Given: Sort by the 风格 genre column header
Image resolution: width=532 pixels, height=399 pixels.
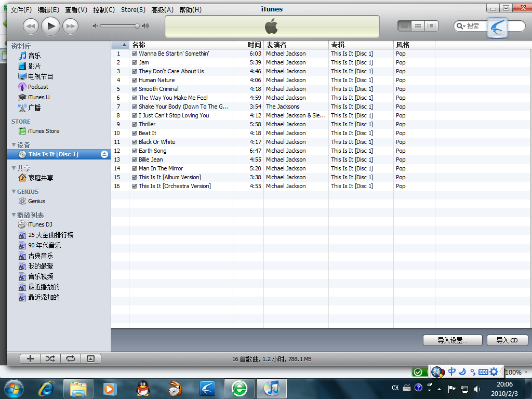Looking at the screenshot, I should pyautogui.click(x=414, y=45).
